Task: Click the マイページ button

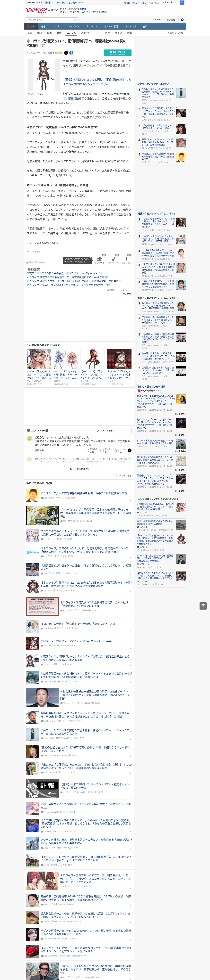Action: tap(157, 20)
